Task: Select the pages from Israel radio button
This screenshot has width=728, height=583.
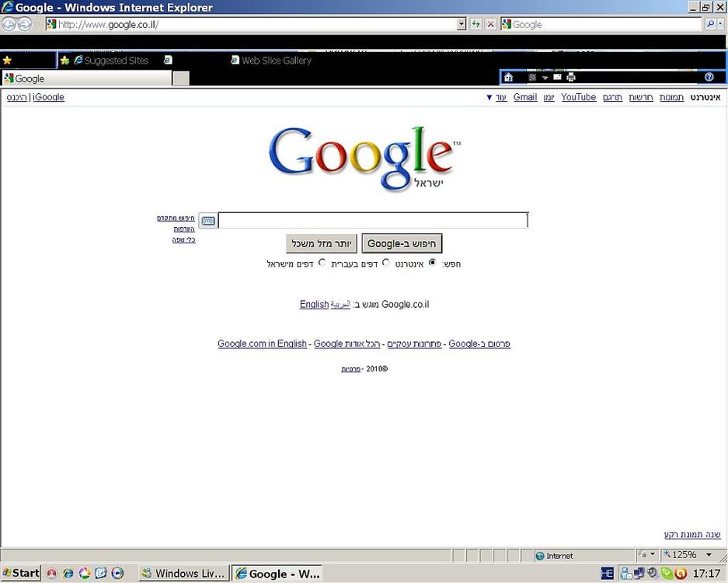Action: tap(322, 263)
